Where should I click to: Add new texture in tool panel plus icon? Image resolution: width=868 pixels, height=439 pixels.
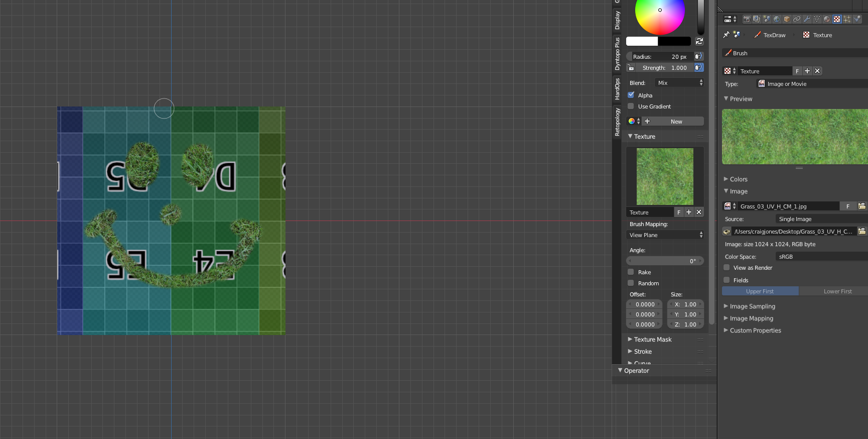(x=689, y=212)
